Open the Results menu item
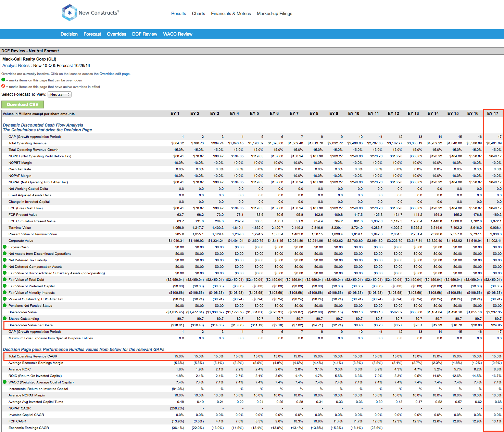Viewport: 504px width, 432px height. coord(179,14)
